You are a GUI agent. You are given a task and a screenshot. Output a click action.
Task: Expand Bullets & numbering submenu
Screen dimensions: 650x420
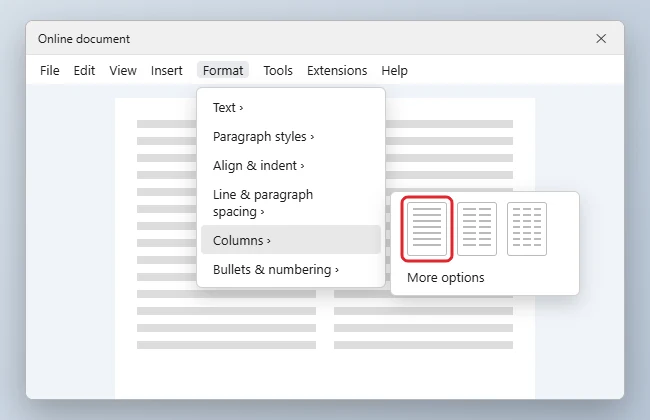point(291,269)
